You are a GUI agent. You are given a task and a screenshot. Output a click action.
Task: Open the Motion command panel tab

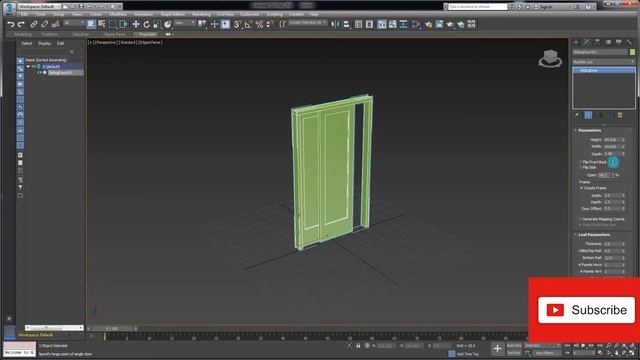[x=608, y=42]
